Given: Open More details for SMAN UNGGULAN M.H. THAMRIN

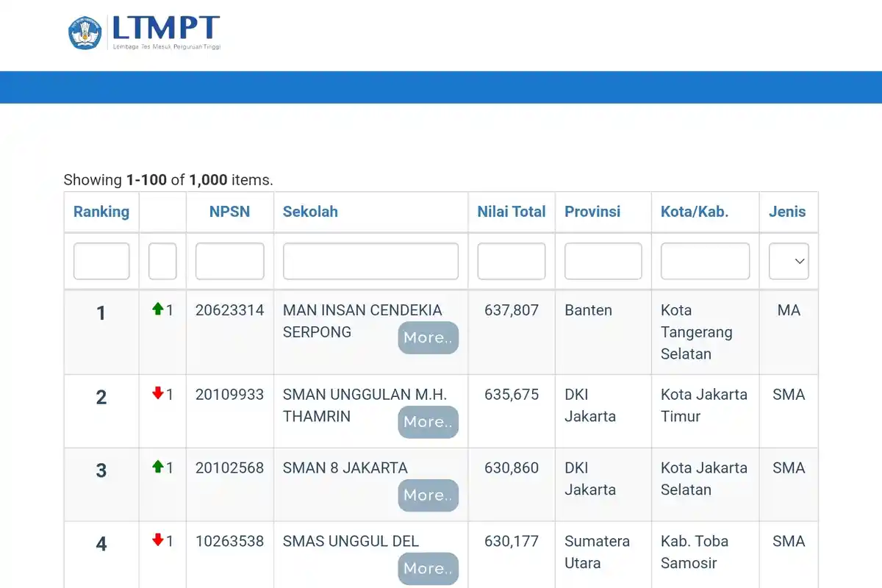Looking at the screenshot, I should (x=428, y=422).
